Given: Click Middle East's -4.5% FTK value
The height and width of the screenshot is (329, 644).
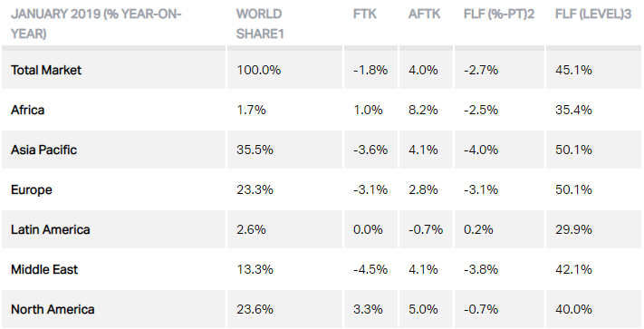Looking at the screenshot, I should pos(370,269).
